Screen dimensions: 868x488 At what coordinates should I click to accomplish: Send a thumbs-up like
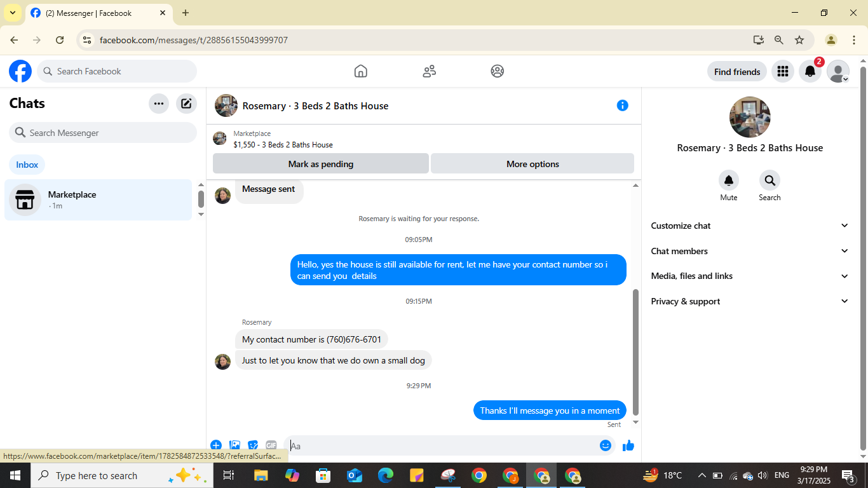tap(628, 445)
